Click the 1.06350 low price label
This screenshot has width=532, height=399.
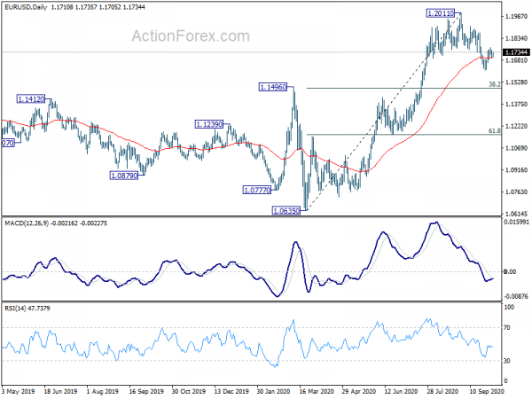pyautogui.click(x=286, y=211)
